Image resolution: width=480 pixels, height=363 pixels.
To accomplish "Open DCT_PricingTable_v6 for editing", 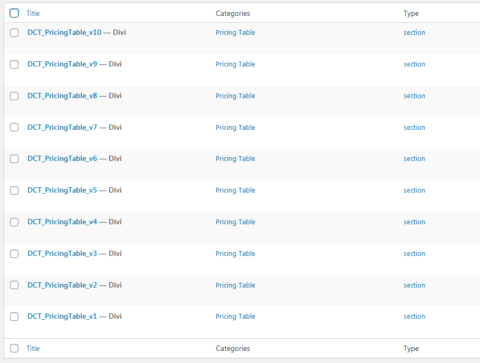I will pyautogui.click(x=62, y=159).
